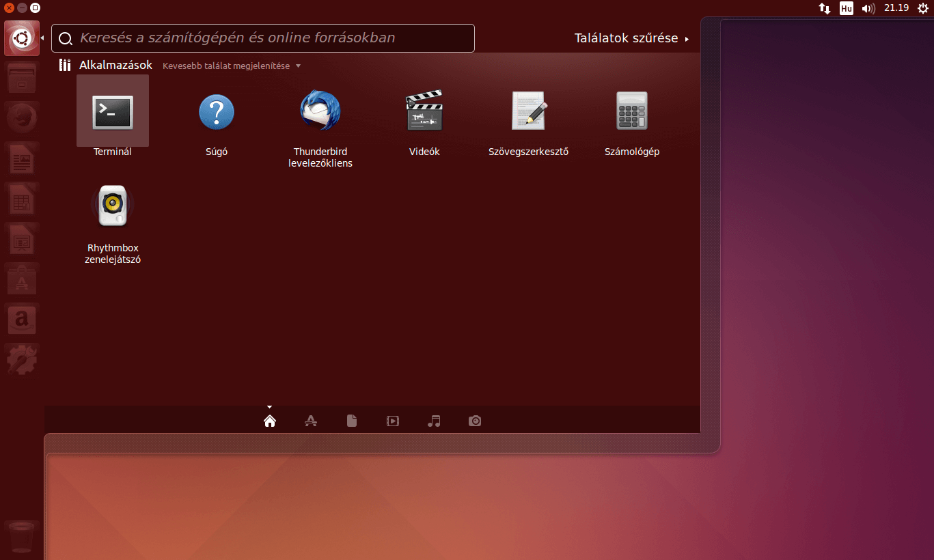Open LibreOffice Calc from the launcher
The width and height of the screenshot is (934, 560).
(x=22, y=199)
